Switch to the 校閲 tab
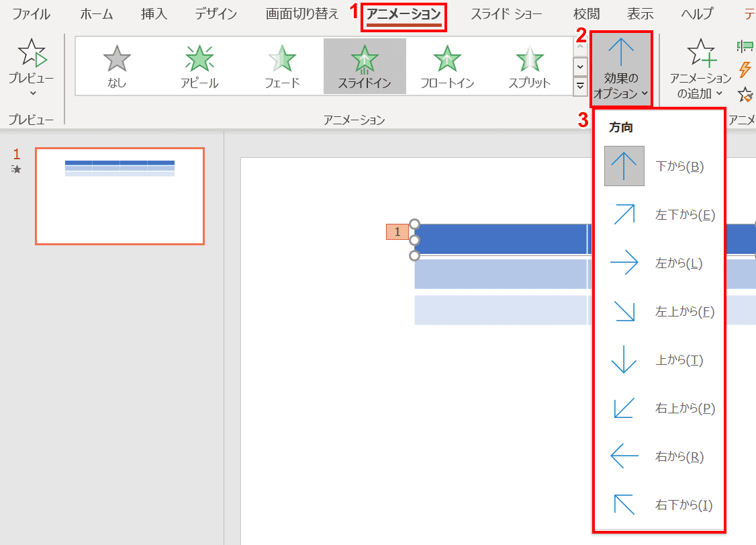 (587, 14)
